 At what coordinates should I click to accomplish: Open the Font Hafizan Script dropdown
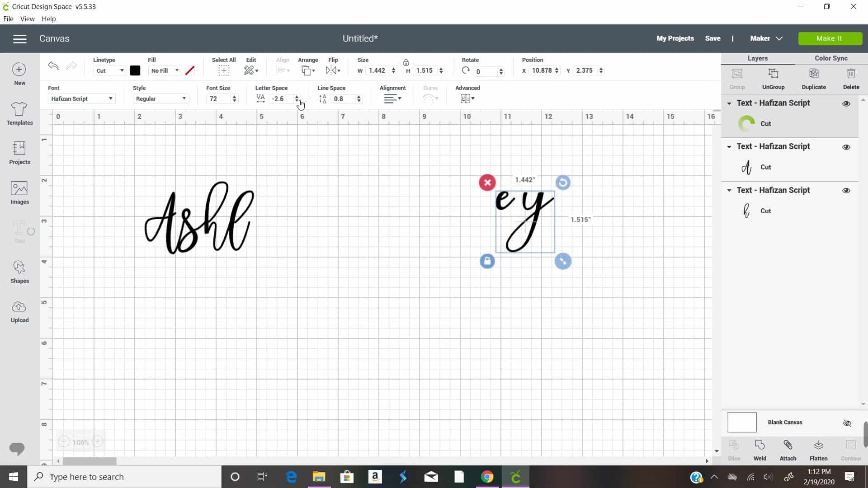pos(81,99)
